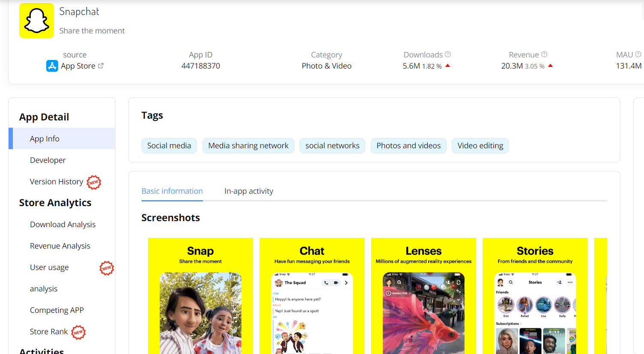Click the NEW badge beside Version History
Screen dimensions: 644x354
[93, 182]
